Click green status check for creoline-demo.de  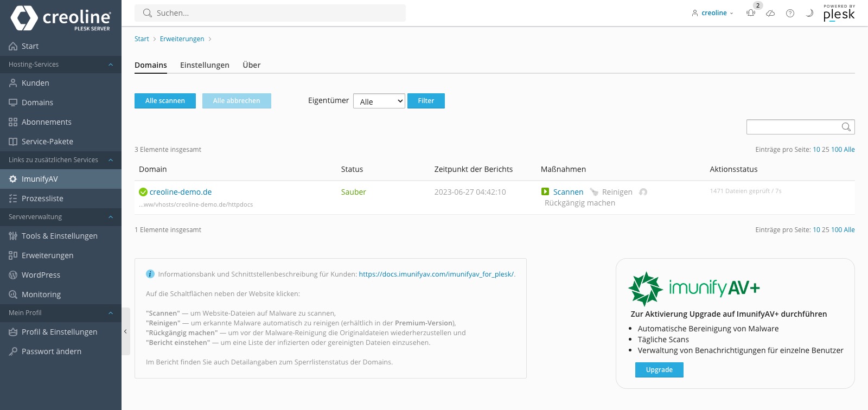pyautogui.click(x=143, y=192)
